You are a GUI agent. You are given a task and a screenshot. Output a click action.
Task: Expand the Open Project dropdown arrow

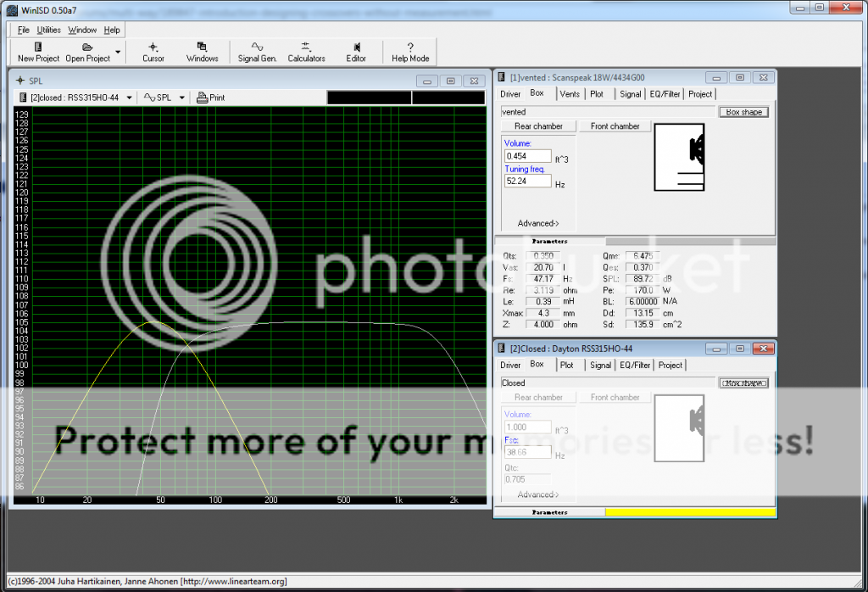(x=118, y=52)
